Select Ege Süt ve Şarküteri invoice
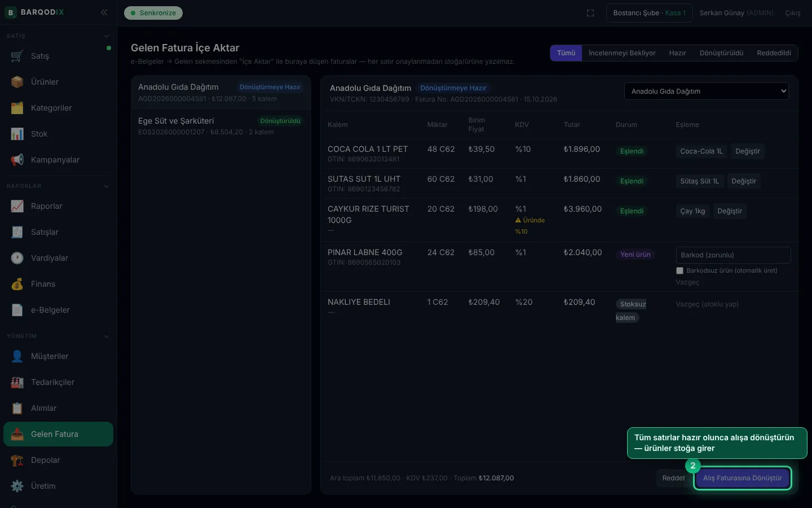Screen dimensions: 812x508 221,126
